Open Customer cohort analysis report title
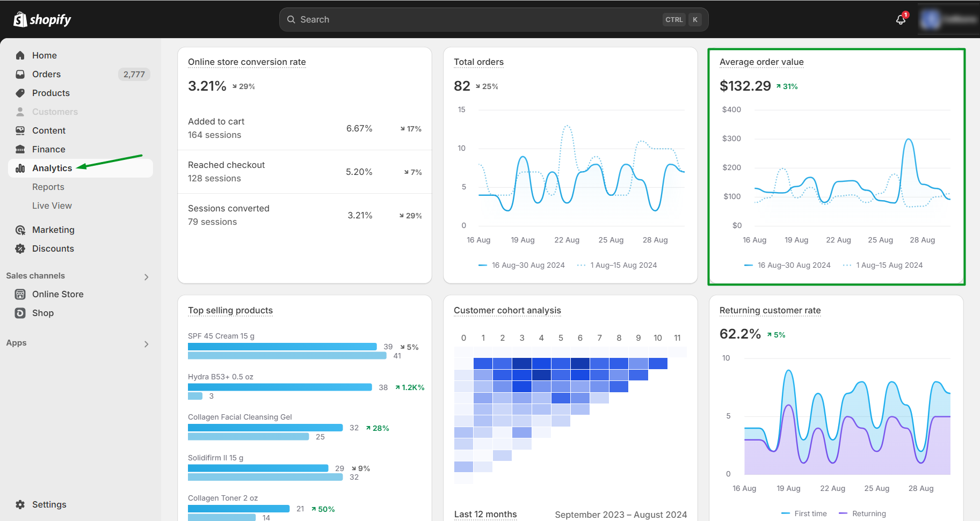 pos(507,310)
